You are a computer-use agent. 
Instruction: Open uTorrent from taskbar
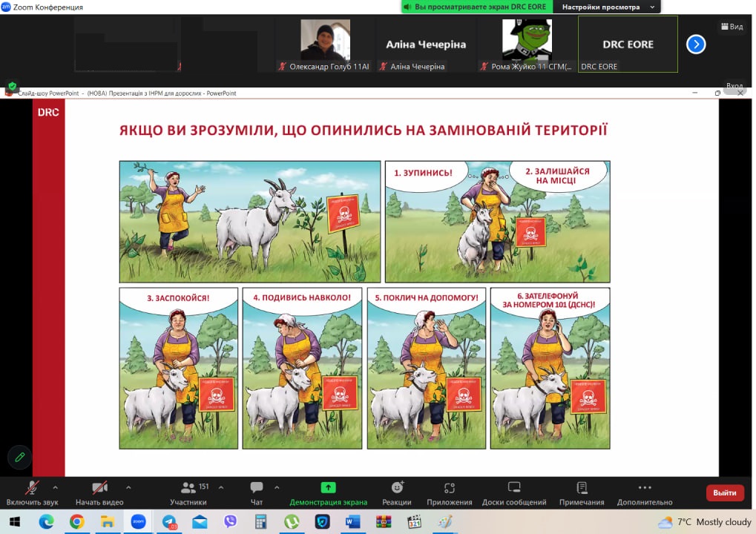coord(292,522)
